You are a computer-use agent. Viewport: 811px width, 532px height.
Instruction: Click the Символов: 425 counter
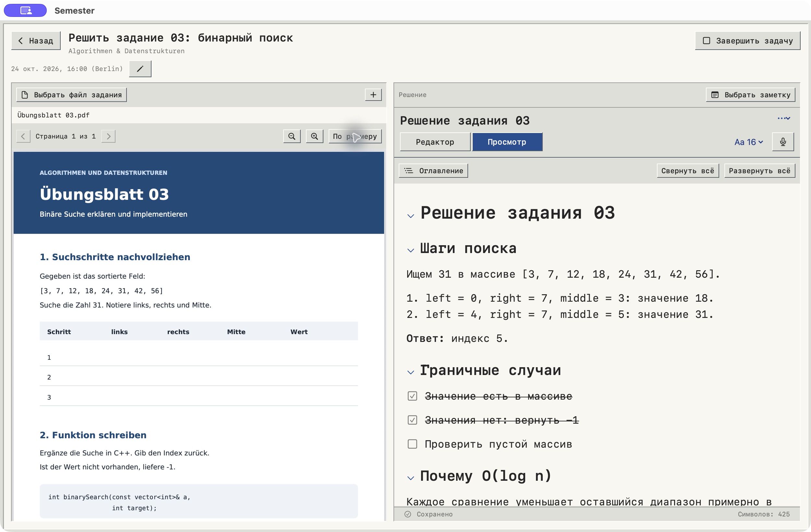pos(764,514)
